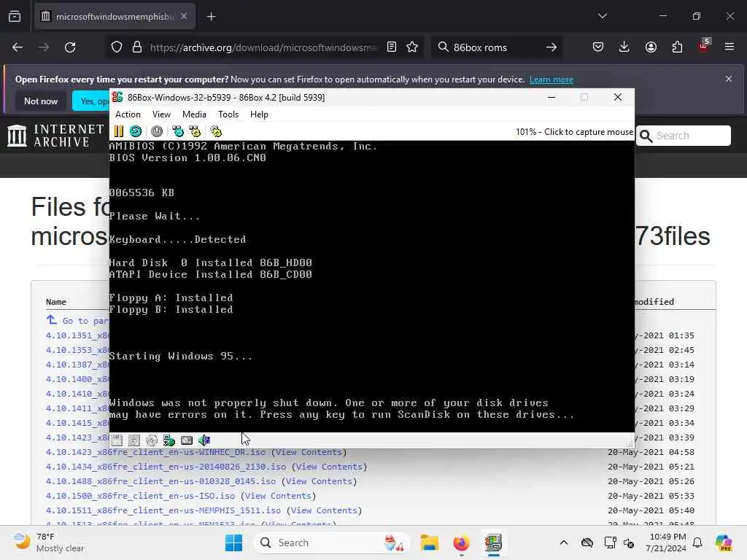
Task: Click the Learn more link
Action: coord(551,79)
